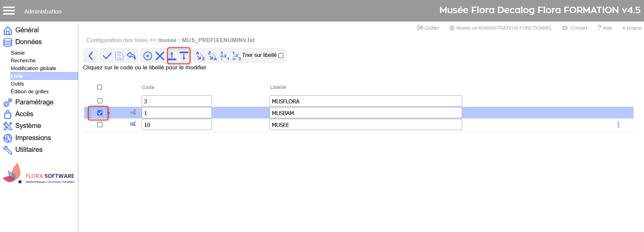Open 'Modification globale' in the sidebar
This screenshot has width=644, height=232.
coord(33,68)
